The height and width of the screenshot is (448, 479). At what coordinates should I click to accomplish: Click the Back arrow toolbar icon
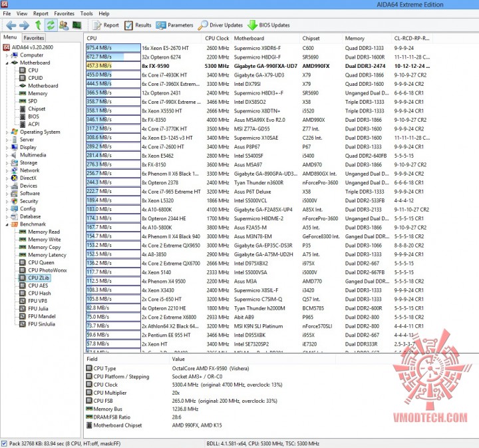(11, 25)
